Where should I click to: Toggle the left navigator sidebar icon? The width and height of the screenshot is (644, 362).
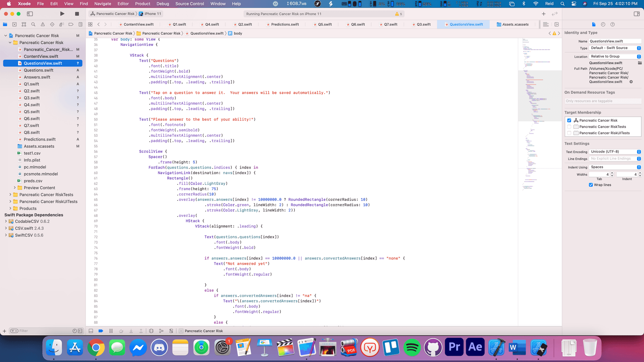click(30, 14)
